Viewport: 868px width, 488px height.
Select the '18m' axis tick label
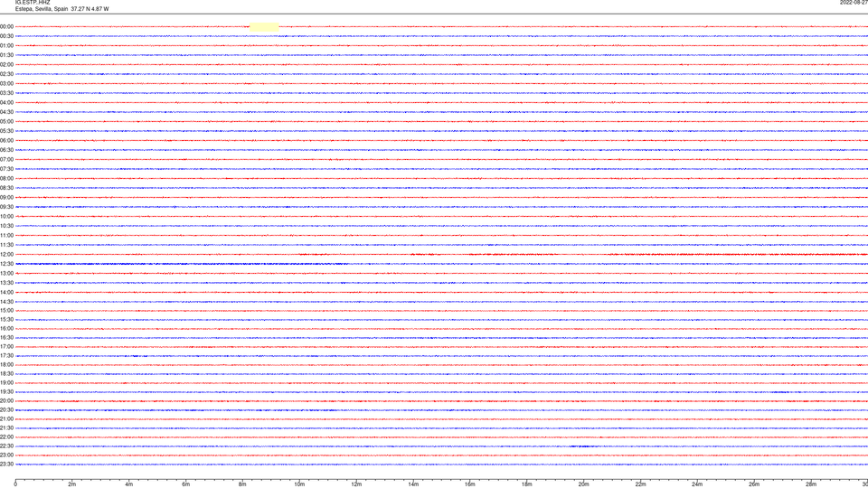526,484
